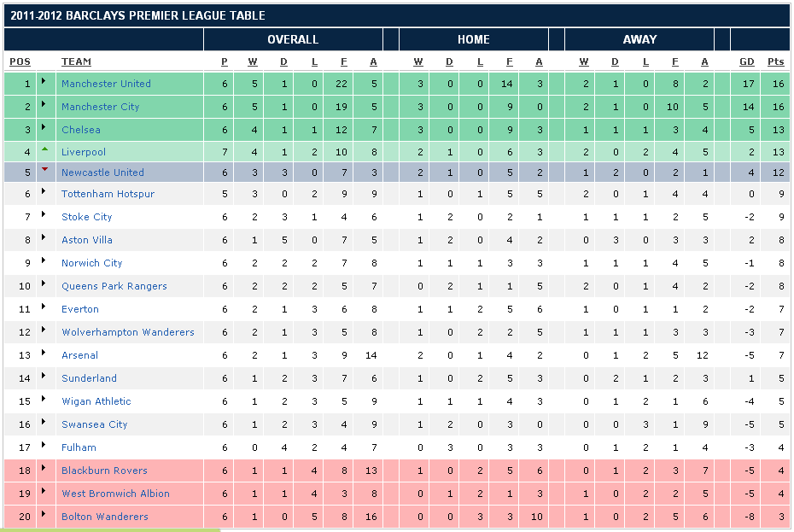This screenshot has width=794, height=532.
Task: Open the Manchester City team link
Action: pos(100,107)
